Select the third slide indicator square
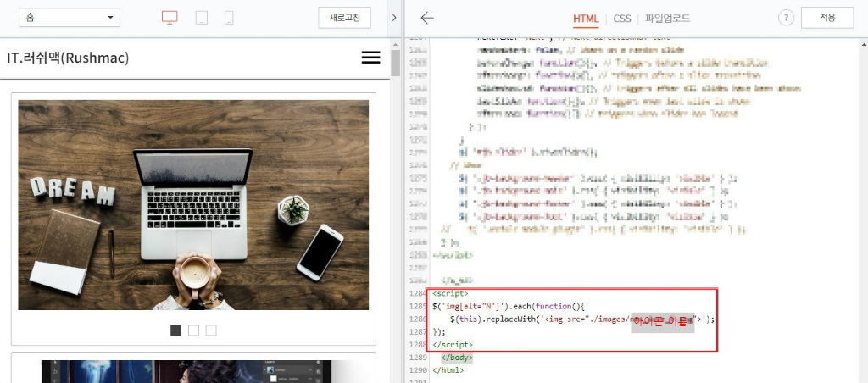 point(211,330)
